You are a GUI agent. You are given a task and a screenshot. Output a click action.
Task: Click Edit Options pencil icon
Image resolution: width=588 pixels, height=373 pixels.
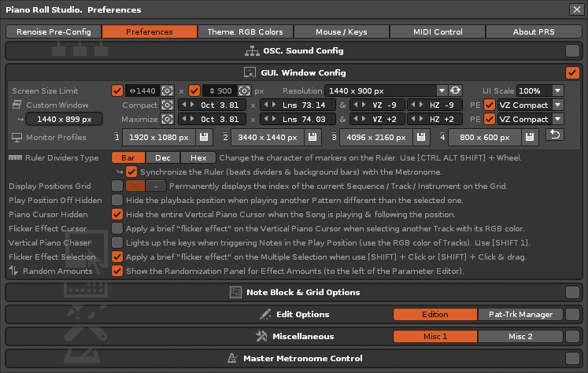[x=265, y=314]
